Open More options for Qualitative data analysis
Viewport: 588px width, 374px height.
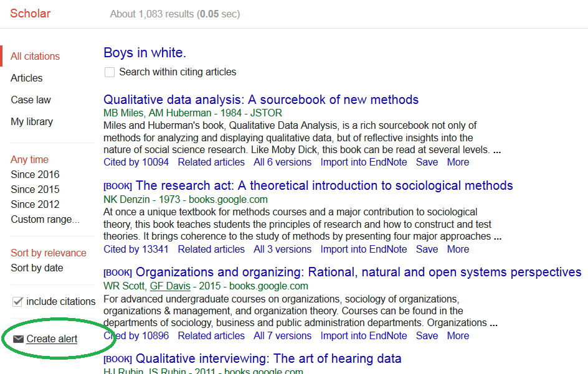coord(458,162)
